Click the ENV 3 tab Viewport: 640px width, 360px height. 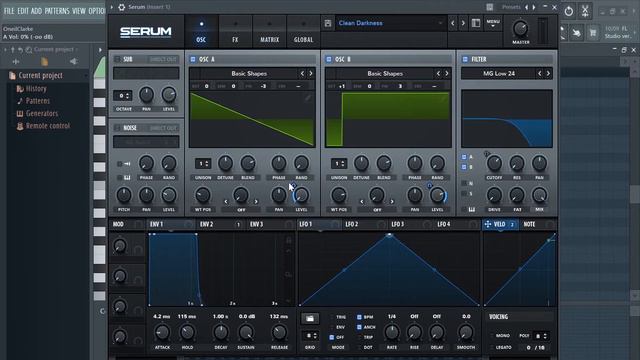tap(256, 224)
